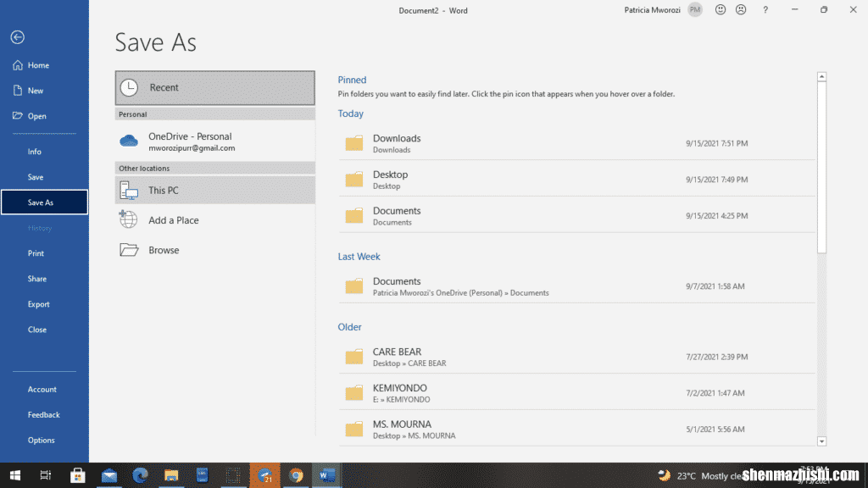Open the CARE BEAR folder
The width and height of the screenshot is (868, 488).
point(576,357)
